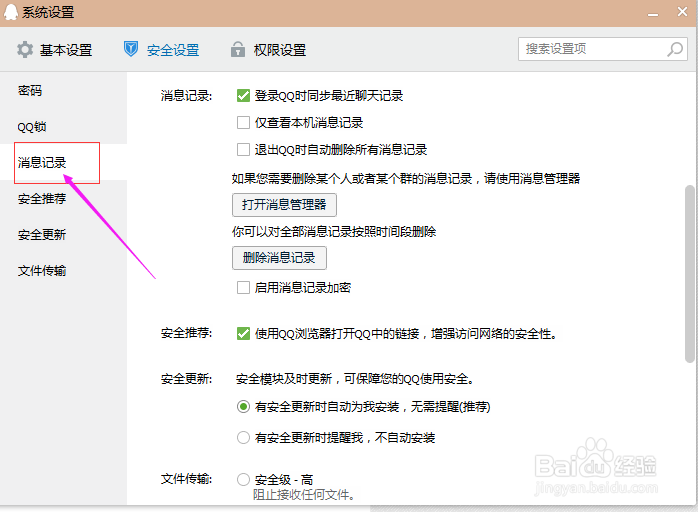Enable 启用消息记录加密 checkbox
This screenshot has width=698, height=512.
pyautogui.click(x=243, y=288)
